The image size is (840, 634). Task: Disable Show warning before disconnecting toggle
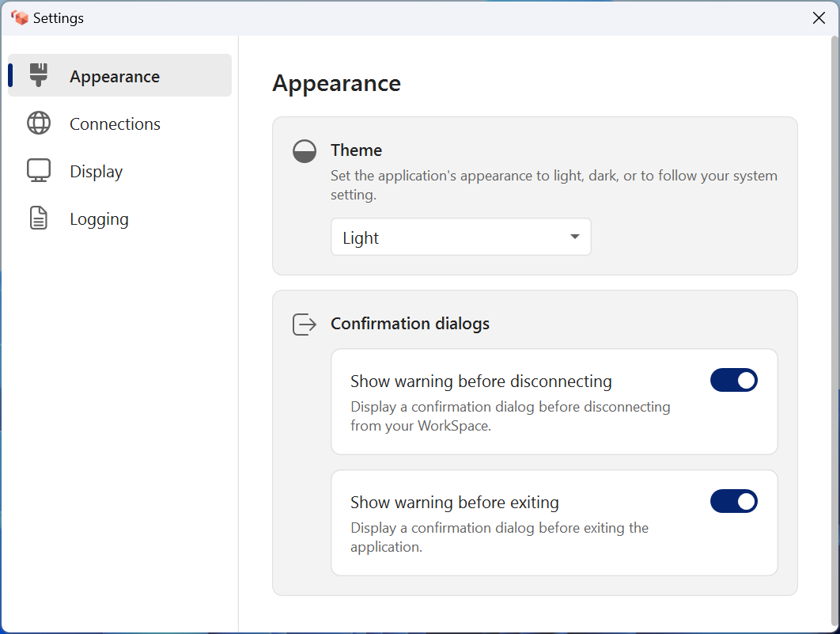pyautogui.click(x=733, y=380)
